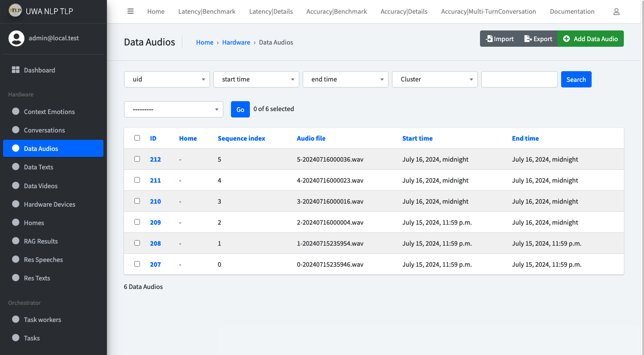This screenshot has width=644, height=355.
Task: Click the circle icon beside Context Emotions
Action: (x=16, y=111)
